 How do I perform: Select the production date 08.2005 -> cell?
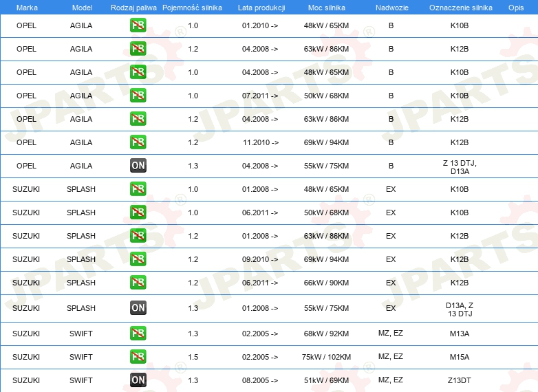pyautogui.click(x=260, y=380)
